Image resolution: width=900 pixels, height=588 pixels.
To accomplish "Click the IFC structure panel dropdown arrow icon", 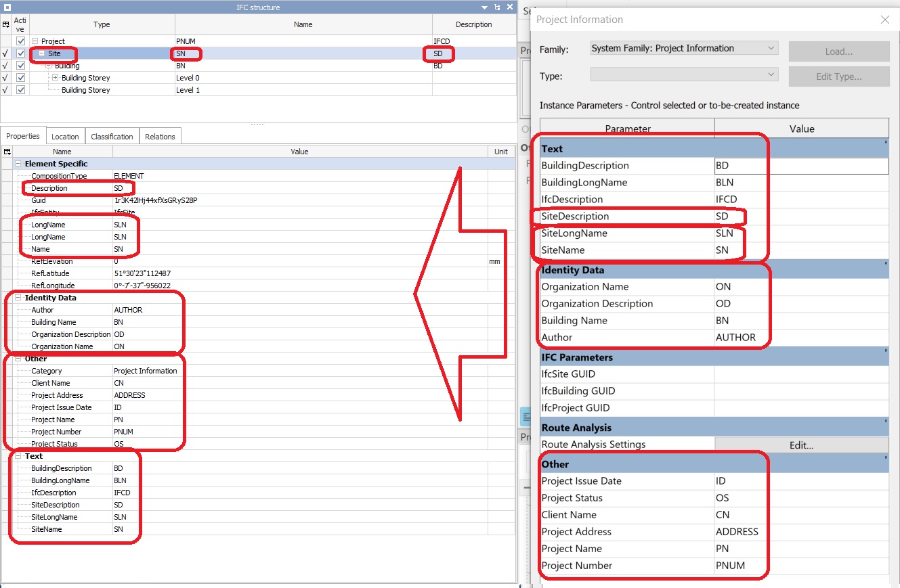I will (484, 7).
